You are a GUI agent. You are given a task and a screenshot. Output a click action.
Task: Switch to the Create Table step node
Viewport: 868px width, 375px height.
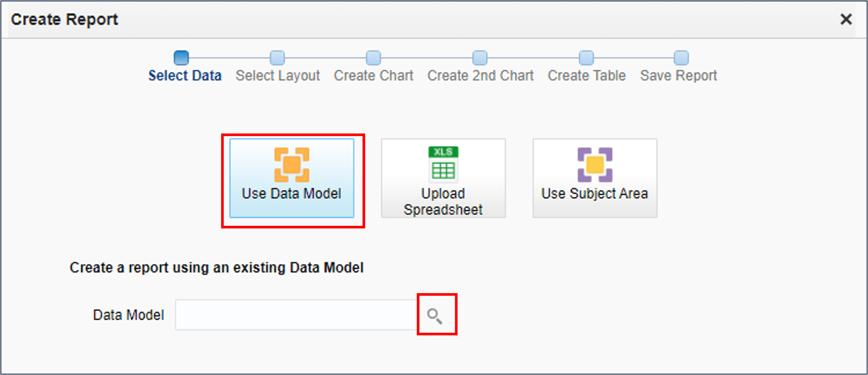click(586, 58)
